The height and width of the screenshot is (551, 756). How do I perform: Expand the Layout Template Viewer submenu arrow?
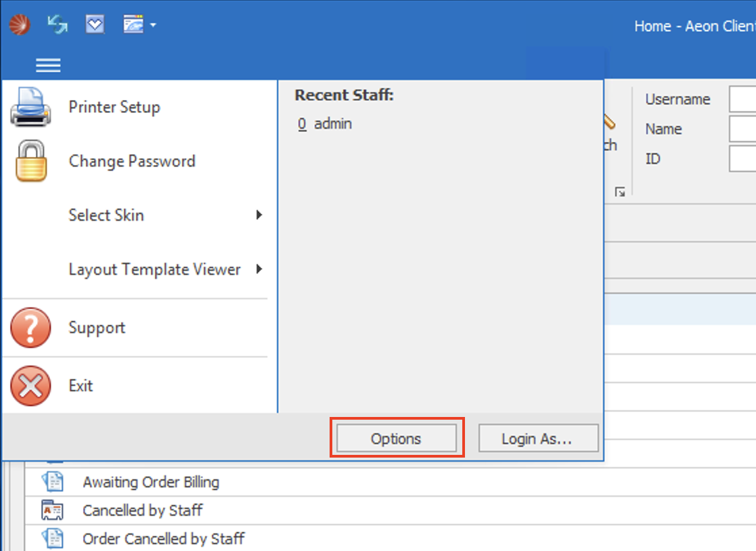(x=259, y=269)
